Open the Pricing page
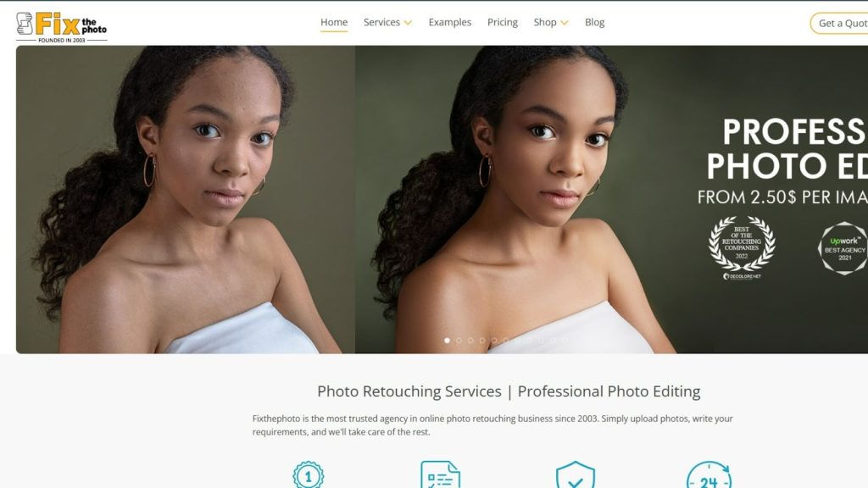 [x=503, y=22]
